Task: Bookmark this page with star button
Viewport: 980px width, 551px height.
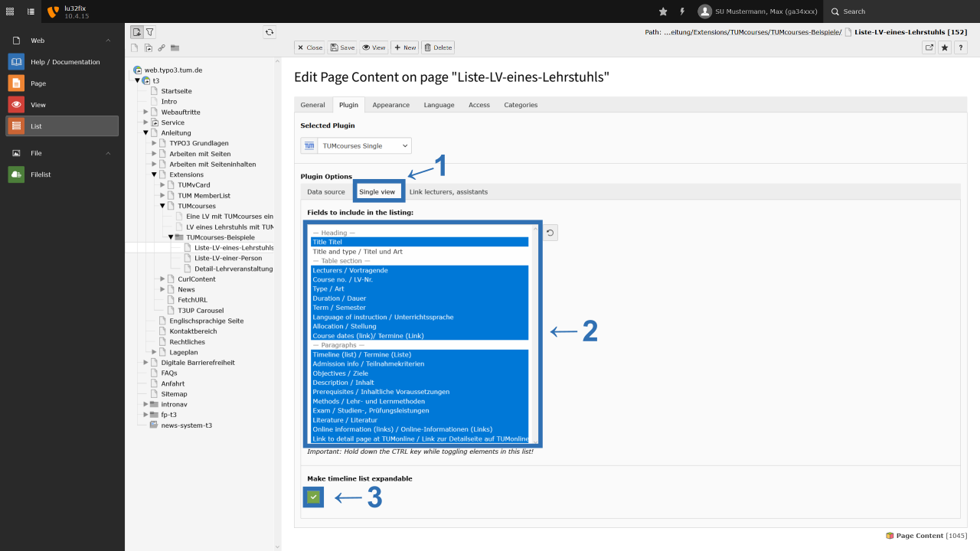Action: (945, 47)
